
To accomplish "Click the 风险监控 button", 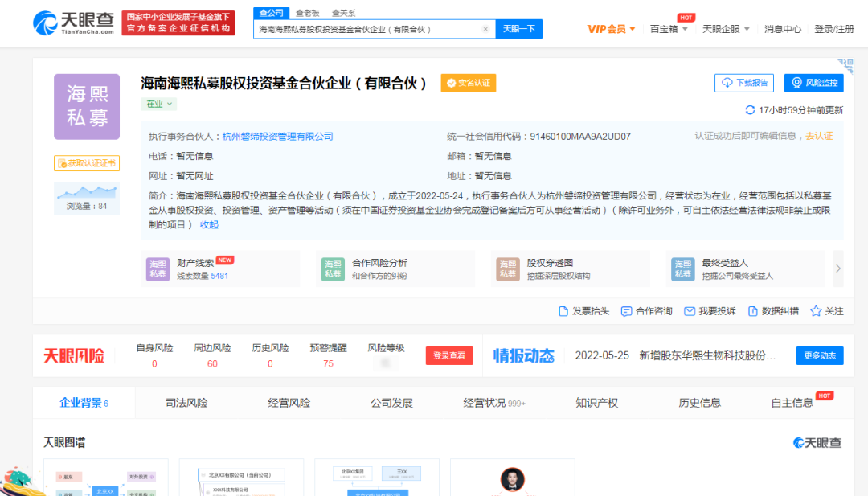I will pos(813,83).
